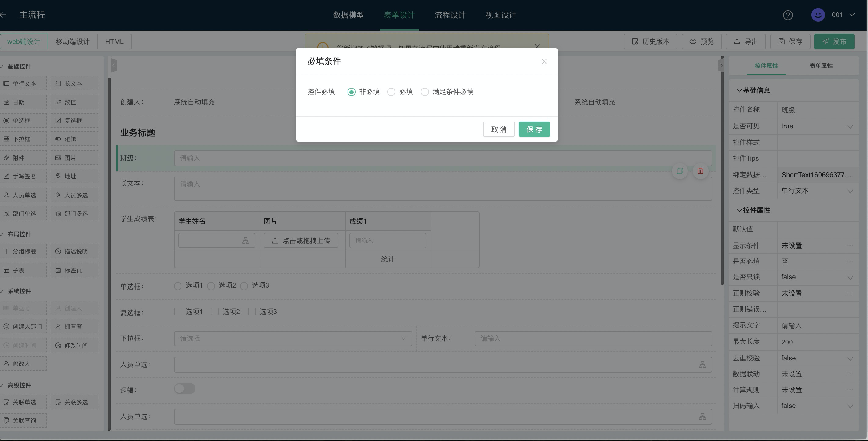
Task: Click the 导出 button
Action: coord(746,42)
